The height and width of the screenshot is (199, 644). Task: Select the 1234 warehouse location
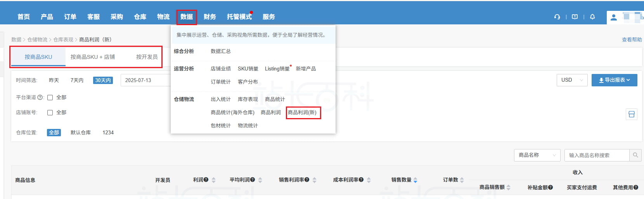(x=108, y=132)
